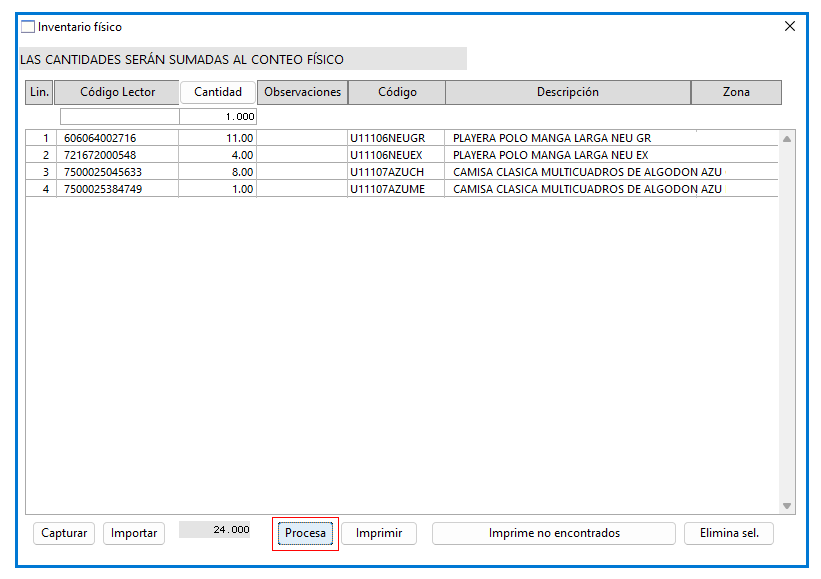Image resolution: width=821 pixels, height=579 pixels.
Task: Click the Código Lector column header
Action: click(117, 92)
